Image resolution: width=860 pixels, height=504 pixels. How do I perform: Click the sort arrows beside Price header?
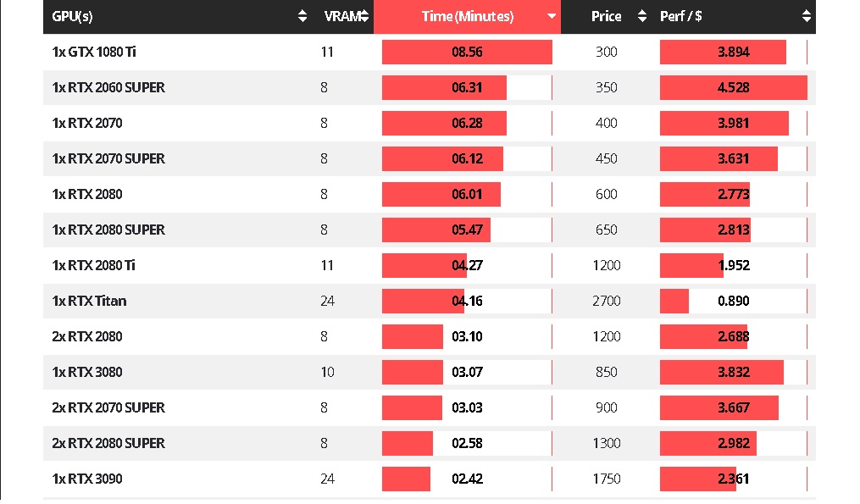(x=641, y=16)
